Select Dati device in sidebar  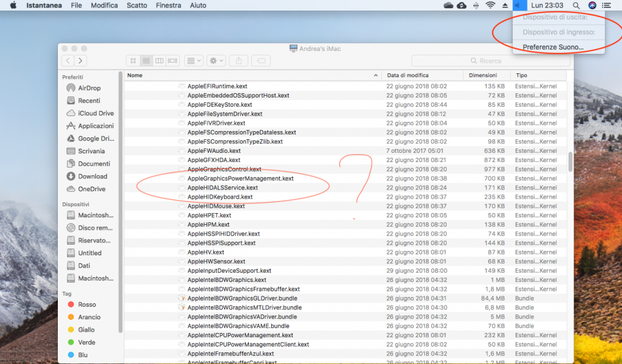coord(84,266)
